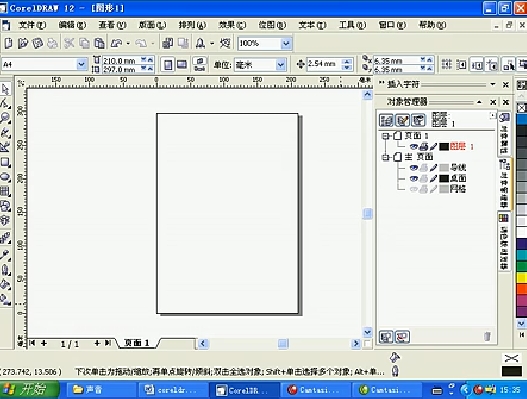
Task: Open the 效果 Effects menu
Action: (x=232, y=25)
